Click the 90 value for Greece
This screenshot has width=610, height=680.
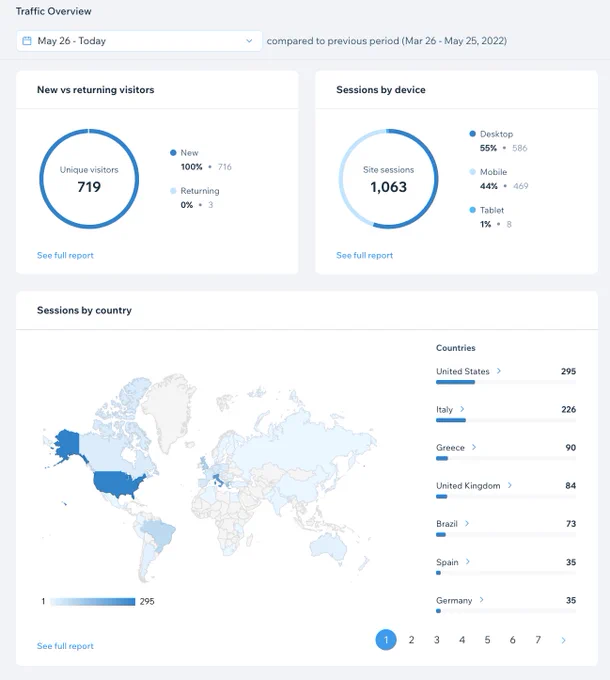coord(571,448)
